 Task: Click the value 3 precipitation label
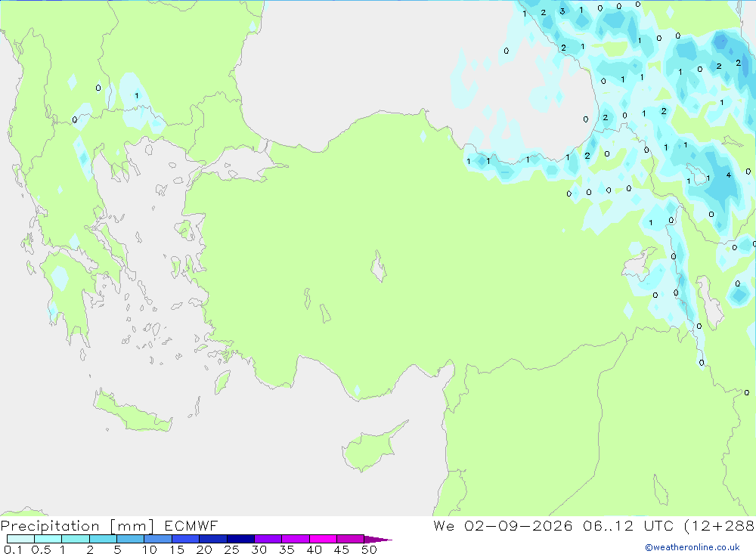(x=562, y=11)
